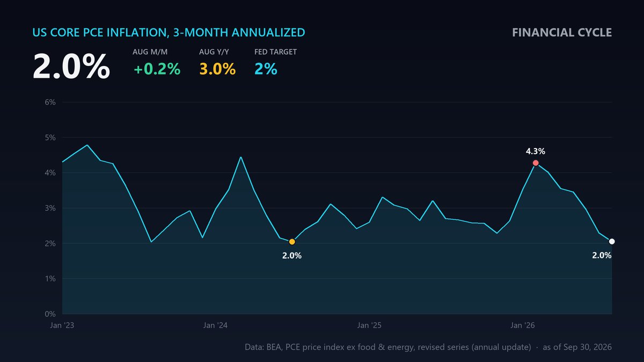Click the Jan '25 x-axis label
This screenshot has width=644, height=362.
[369, 326]
